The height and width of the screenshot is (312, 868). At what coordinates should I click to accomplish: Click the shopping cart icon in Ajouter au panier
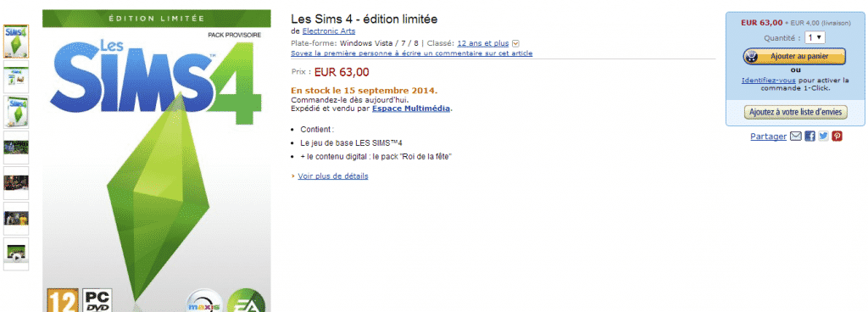[753, 56]
